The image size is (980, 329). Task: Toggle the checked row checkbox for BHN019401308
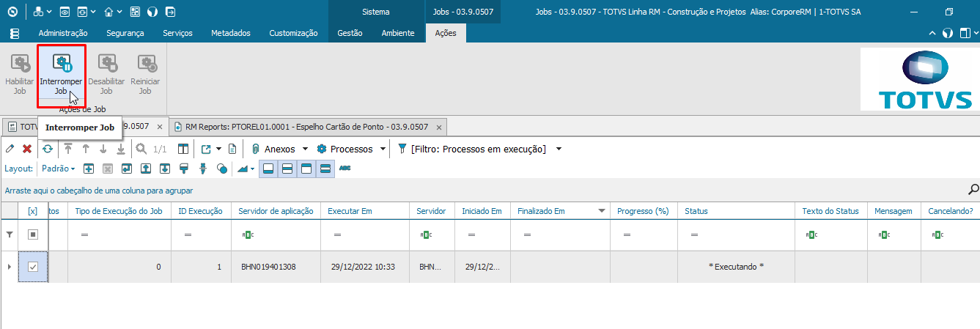tap(33, 267)
